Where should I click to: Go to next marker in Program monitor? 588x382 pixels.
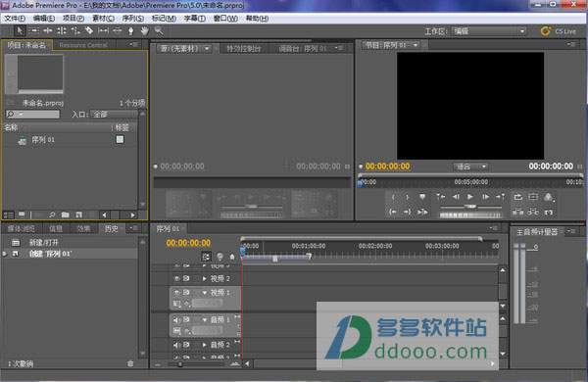(500, 197)
